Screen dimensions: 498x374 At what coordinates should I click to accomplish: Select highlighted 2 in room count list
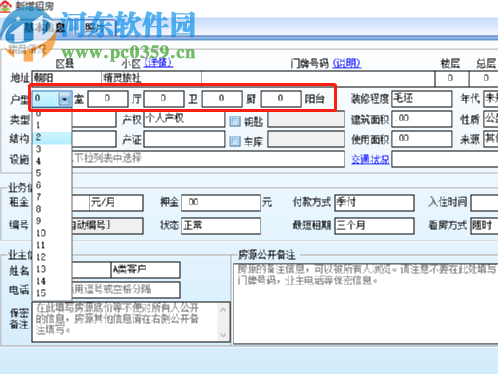52,137
